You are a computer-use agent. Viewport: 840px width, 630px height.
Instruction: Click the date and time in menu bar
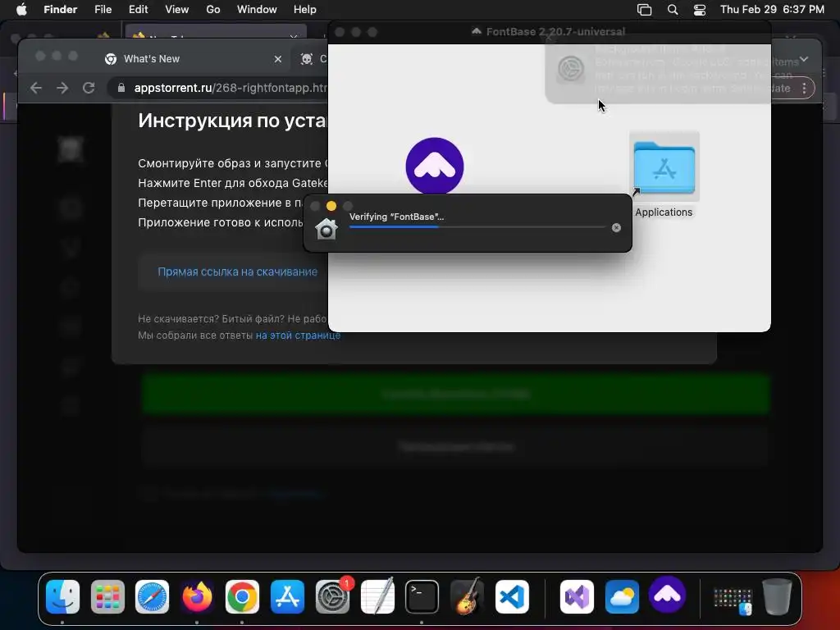772,10
